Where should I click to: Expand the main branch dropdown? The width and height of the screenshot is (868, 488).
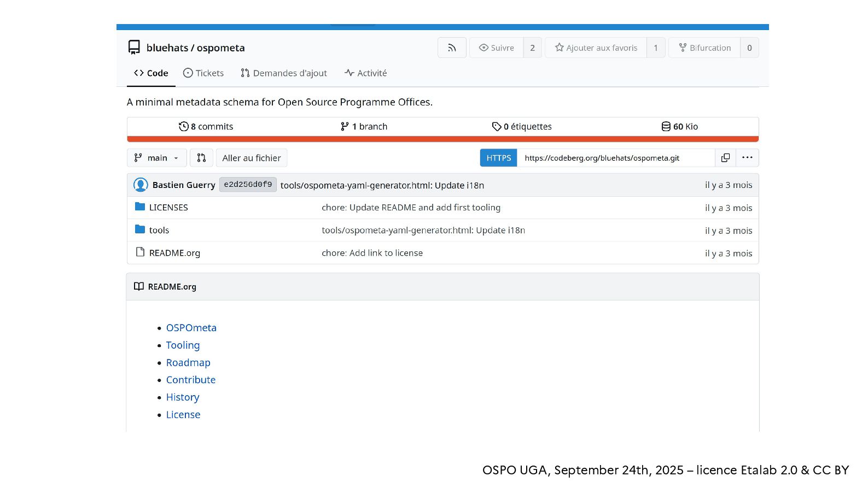coord(157,158)
